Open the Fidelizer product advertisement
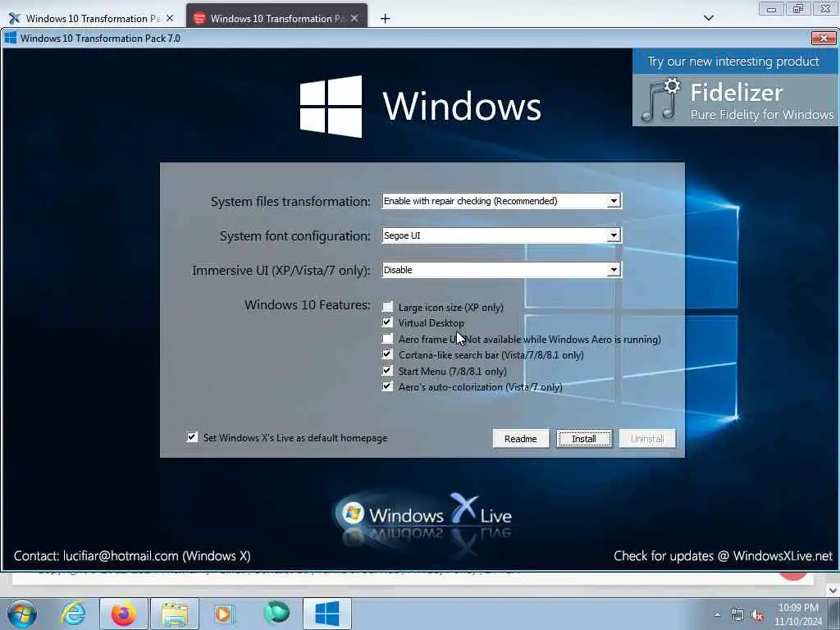840x630 pixels. pos(736,101)
